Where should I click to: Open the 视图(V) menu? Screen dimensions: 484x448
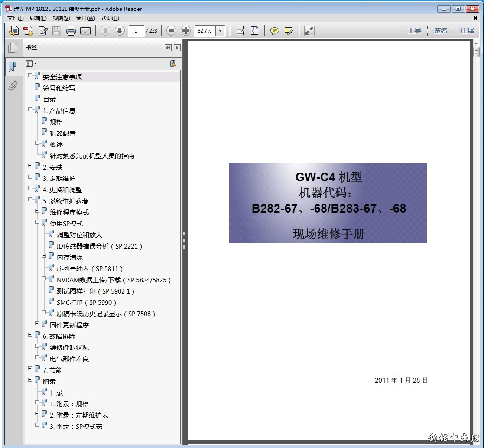[61, 18]
